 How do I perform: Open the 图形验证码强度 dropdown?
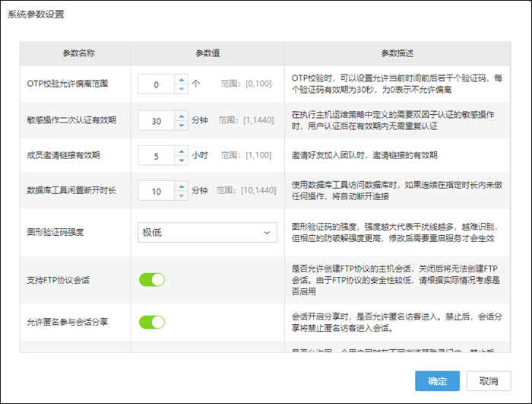[207, 232]
